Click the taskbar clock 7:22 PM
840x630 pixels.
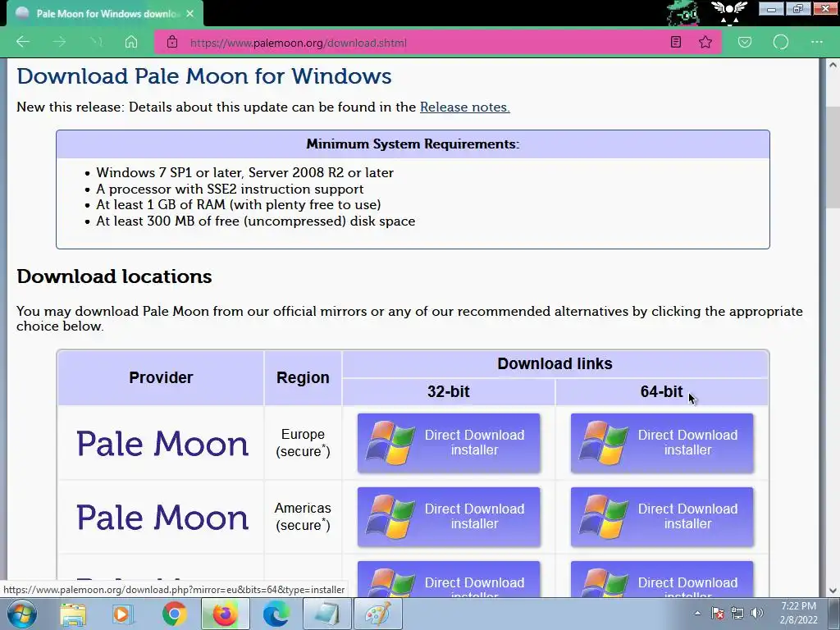[798, 606]
